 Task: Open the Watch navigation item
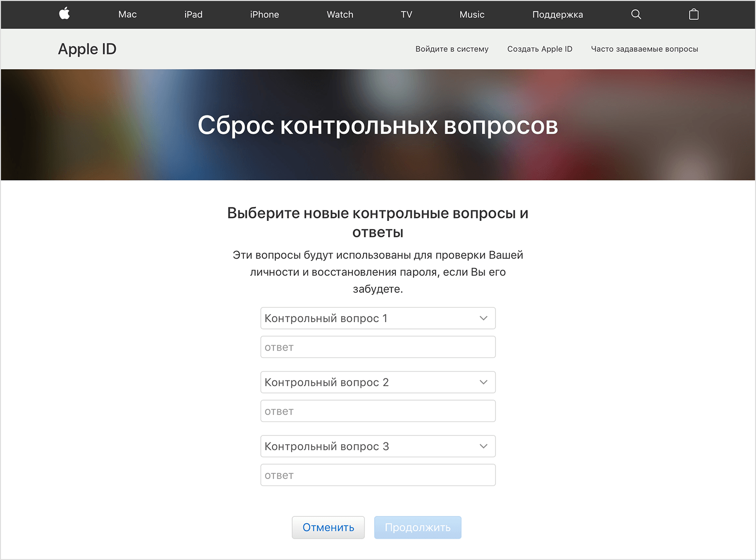pyautogui.click(x=340, y=15)
